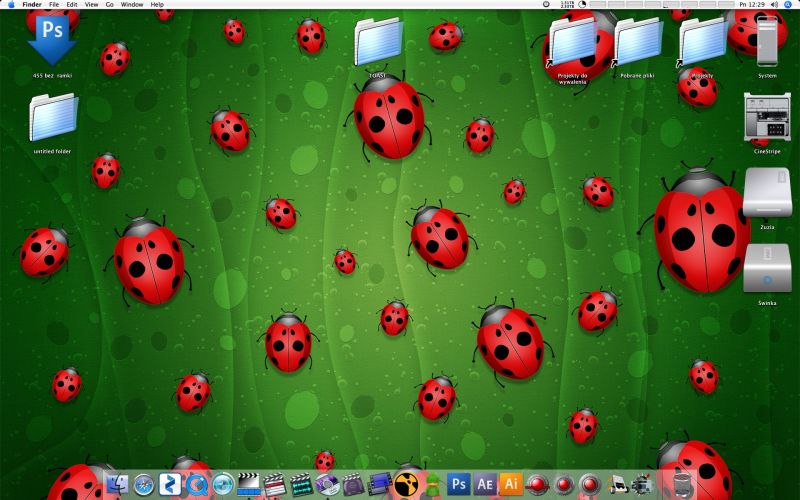Open the Help menu

[x=157, y=4]
